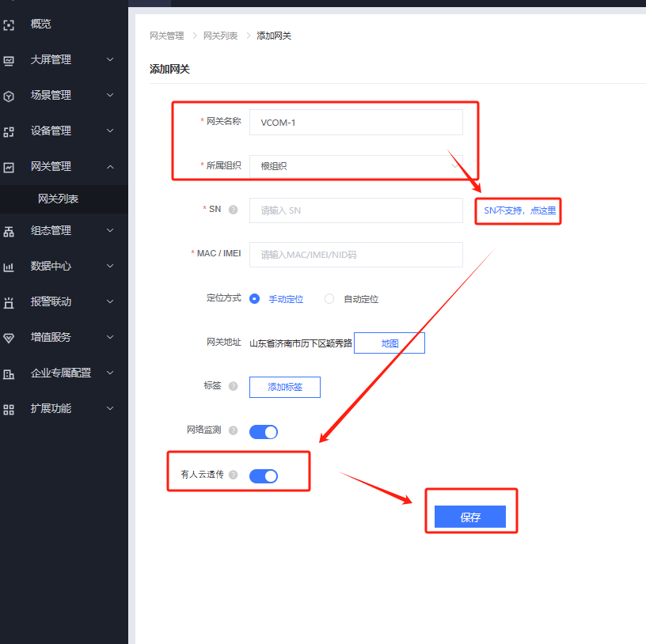Click the 保存 save button

point(470,517)
